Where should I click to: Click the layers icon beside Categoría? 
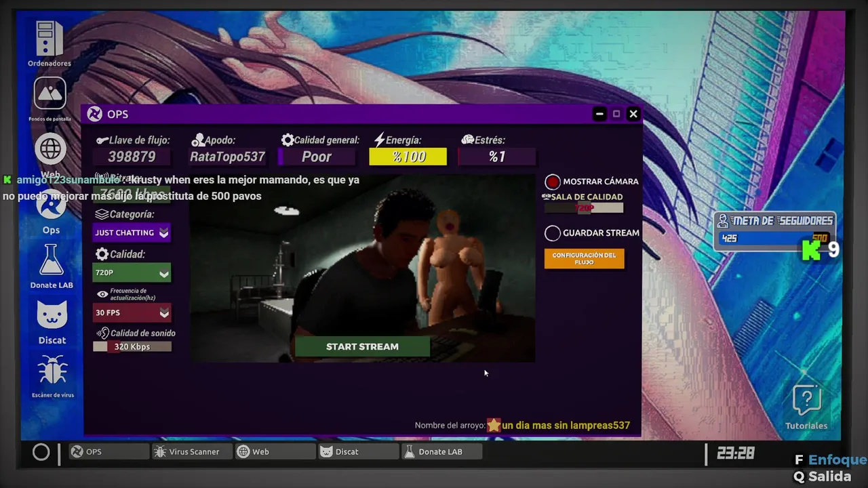coord(102,214)
